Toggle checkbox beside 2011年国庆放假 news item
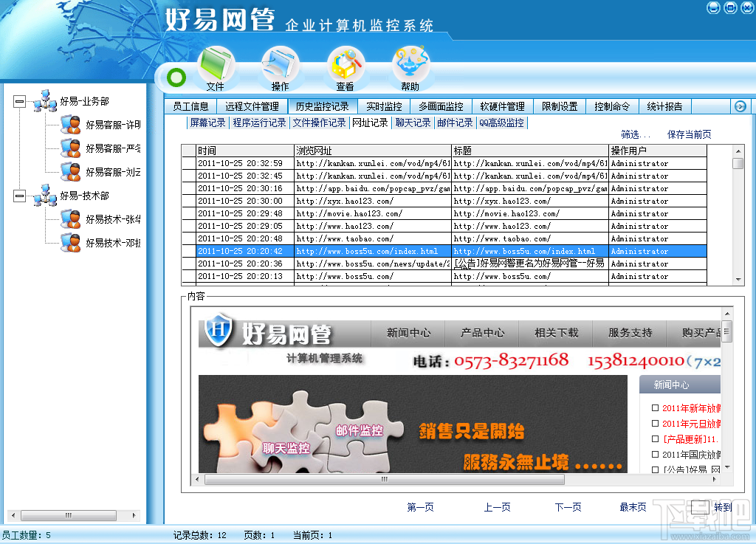Viewport: 756px width, 544px height. point(655,454)
